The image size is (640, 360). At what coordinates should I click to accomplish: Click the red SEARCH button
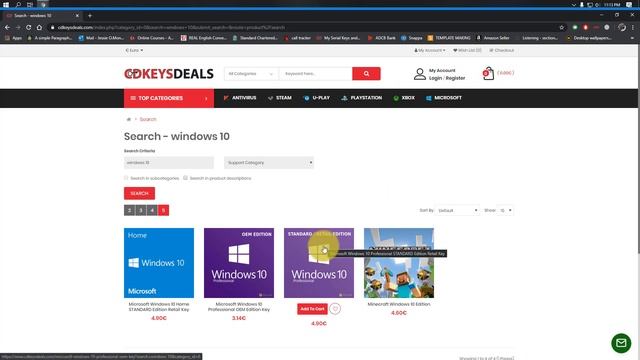[x=139, y=193]
